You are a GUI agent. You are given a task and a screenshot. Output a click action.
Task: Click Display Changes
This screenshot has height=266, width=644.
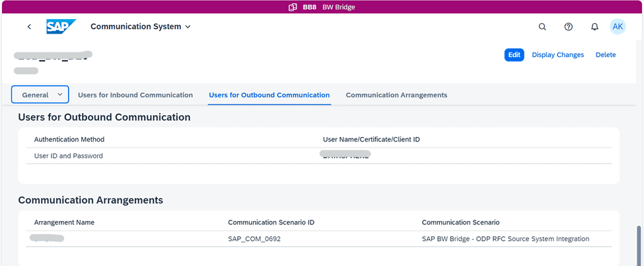coord(557,55)
